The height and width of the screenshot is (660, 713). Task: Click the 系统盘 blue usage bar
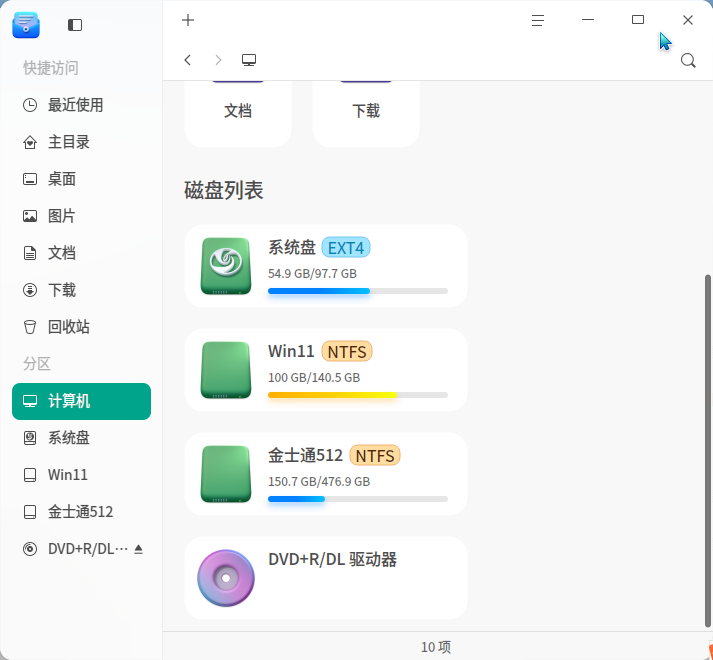(358, 291)
